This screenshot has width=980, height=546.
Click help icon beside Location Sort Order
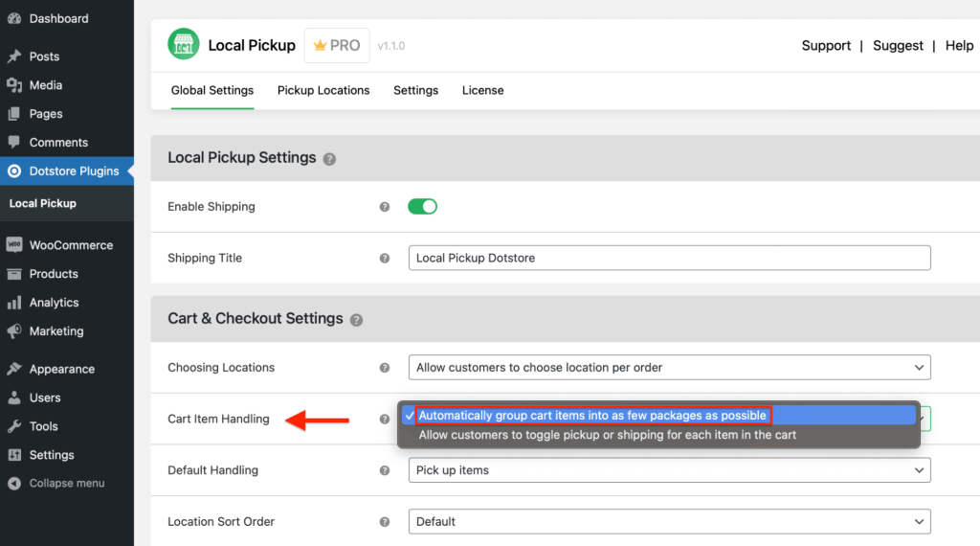385,522
